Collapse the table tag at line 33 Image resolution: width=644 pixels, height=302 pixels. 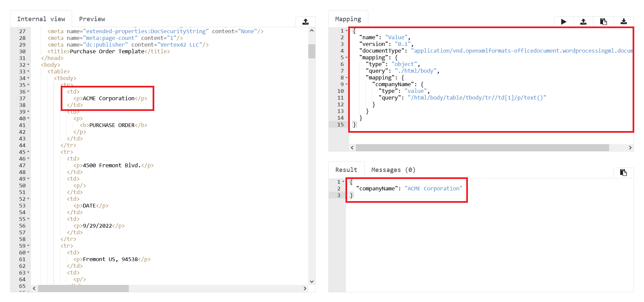[x=28, y=71]
